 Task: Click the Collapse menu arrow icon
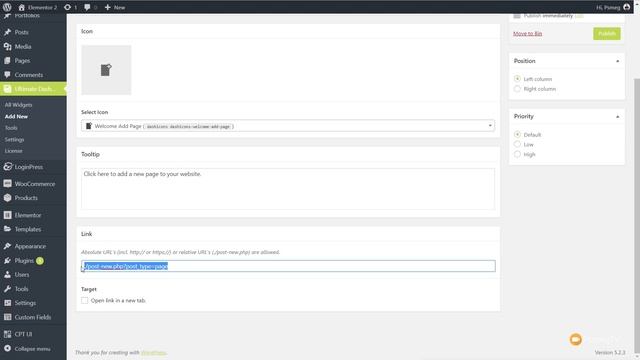[7, 349]
